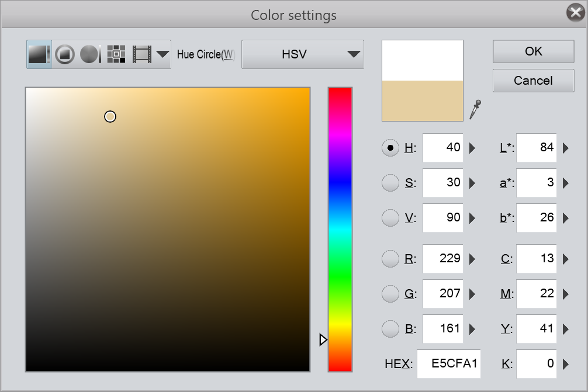Close the Color settings dialog with X
Image resolution: width=588 pixels, height=392 pixels.
tap(576, 13)
